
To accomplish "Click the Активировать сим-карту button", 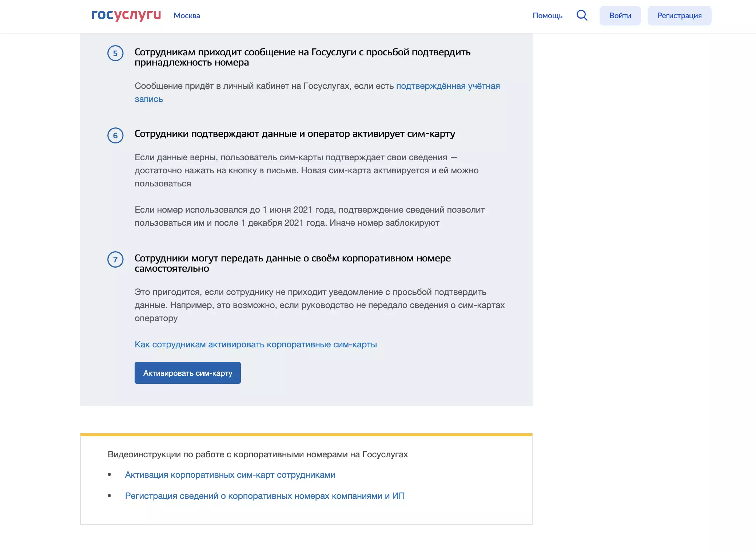I will [188, 373].
